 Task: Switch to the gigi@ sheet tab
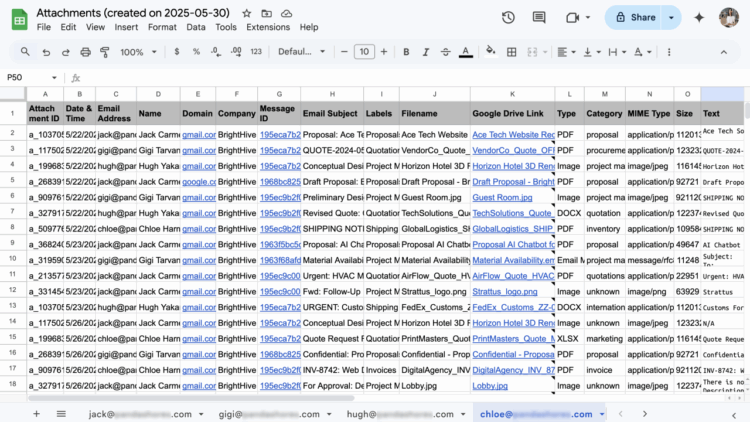[x=269, y=414]
